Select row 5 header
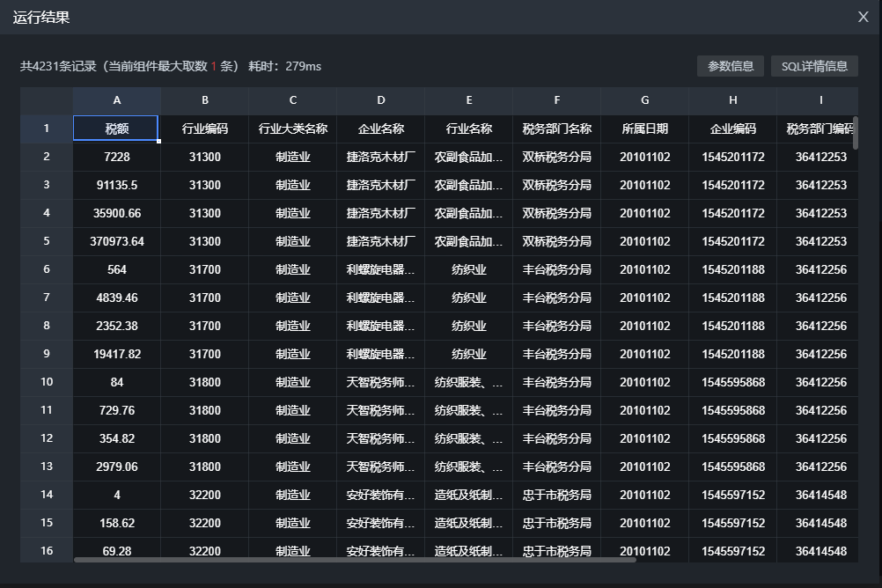 pyautogui.click(x=47, y=241)
